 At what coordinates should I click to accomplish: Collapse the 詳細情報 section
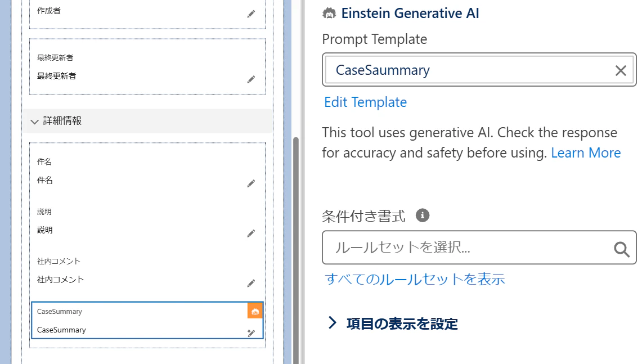tap(34, 121)
